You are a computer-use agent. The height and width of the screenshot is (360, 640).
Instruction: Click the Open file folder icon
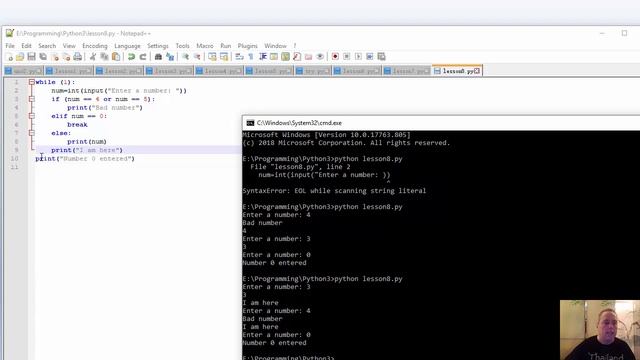click(20, 57)
